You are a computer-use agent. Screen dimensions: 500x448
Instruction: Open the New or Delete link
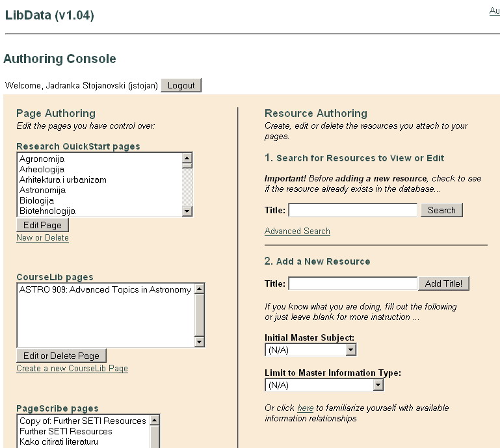[42, 238]
